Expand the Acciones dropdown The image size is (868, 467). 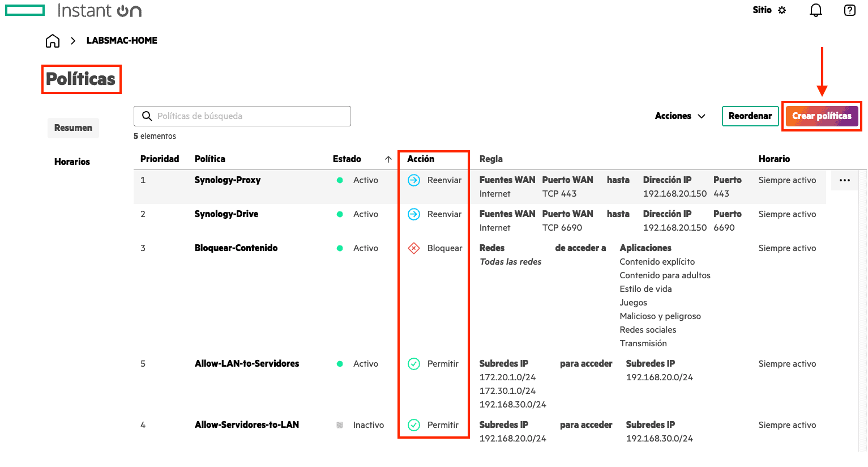pyautogui.click(x=680, y=116)
